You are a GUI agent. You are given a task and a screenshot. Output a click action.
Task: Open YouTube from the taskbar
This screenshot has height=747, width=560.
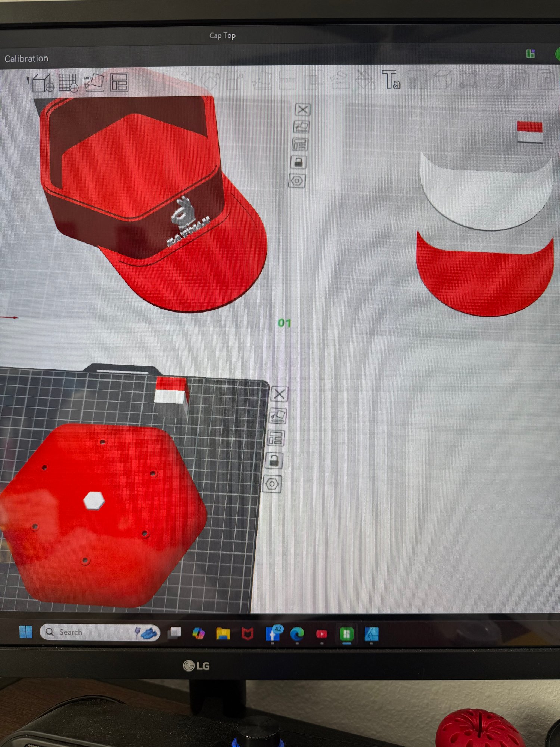[321, 634]
